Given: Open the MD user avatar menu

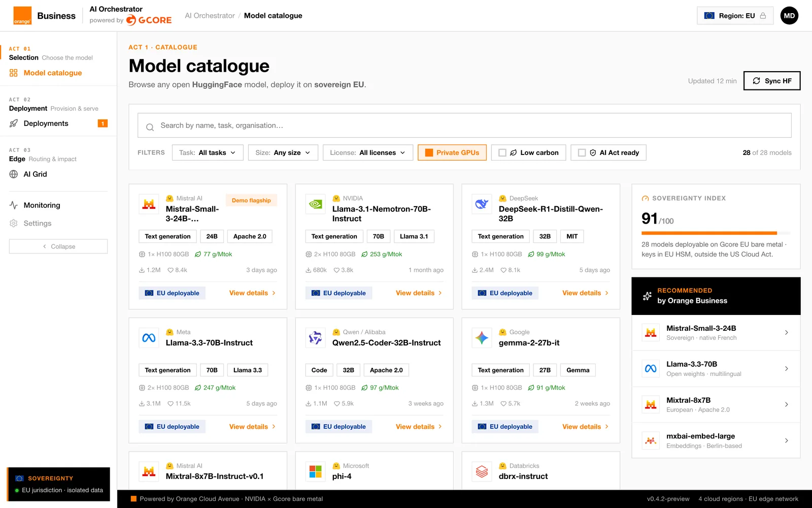Looking at the screenshot, I should (x=789, y=16).
